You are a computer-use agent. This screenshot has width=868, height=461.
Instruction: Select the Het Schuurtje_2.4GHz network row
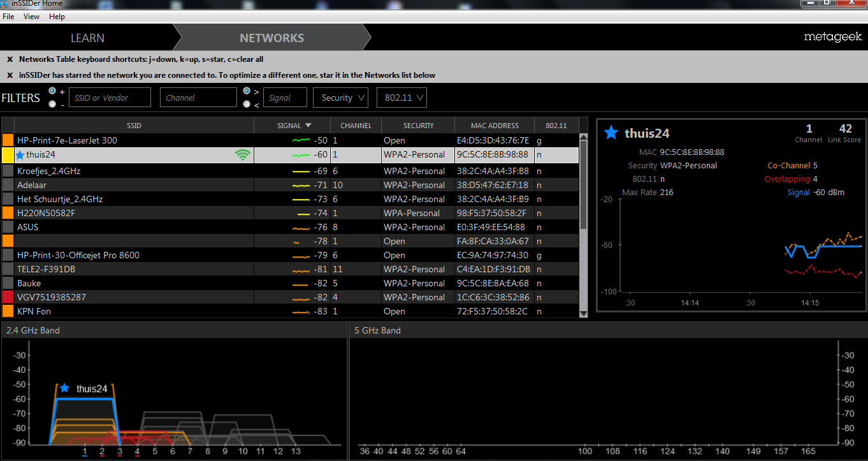point(291,199)
